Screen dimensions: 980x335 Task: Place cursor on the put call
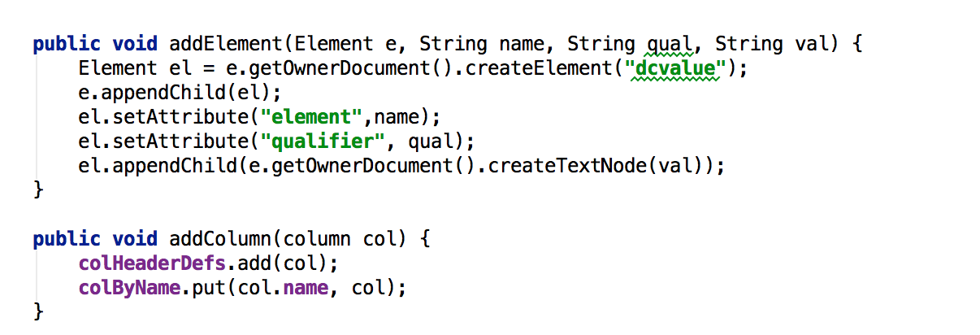pos(210,288)
